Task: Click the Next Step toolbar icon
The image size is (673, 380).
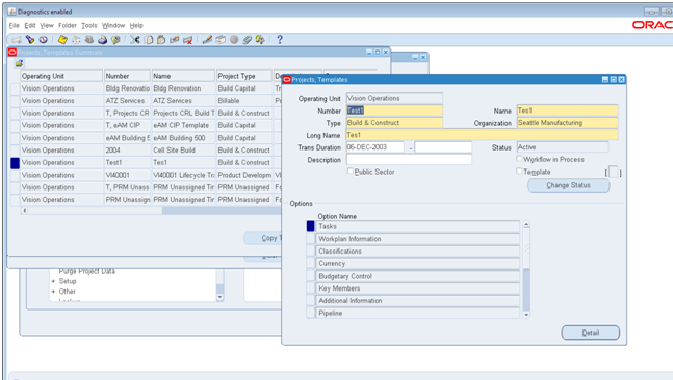Action: point(76,40)
